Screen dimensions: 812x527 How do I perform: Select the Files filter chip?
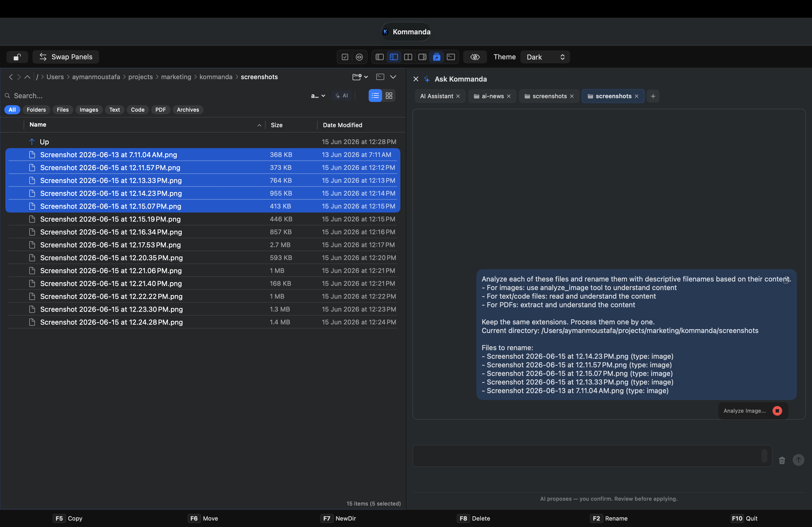pyautogui.click(x=63, y=110)
